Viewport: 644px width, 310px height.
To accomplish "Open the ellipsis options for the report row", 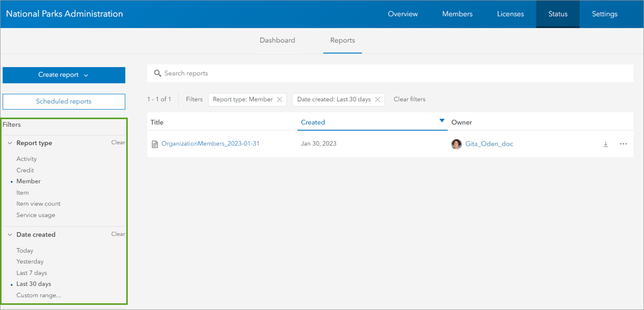I will [623, 144].
